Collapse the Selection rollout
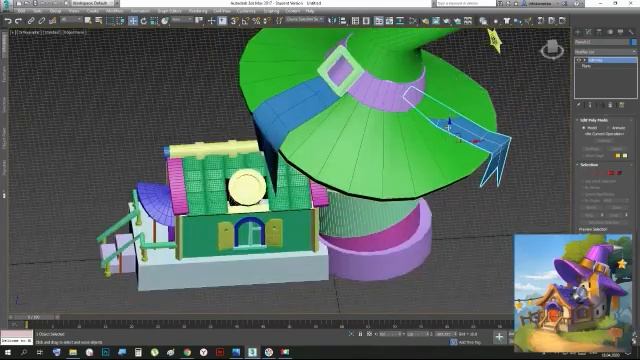640x360 pixels. pos(589,165)
